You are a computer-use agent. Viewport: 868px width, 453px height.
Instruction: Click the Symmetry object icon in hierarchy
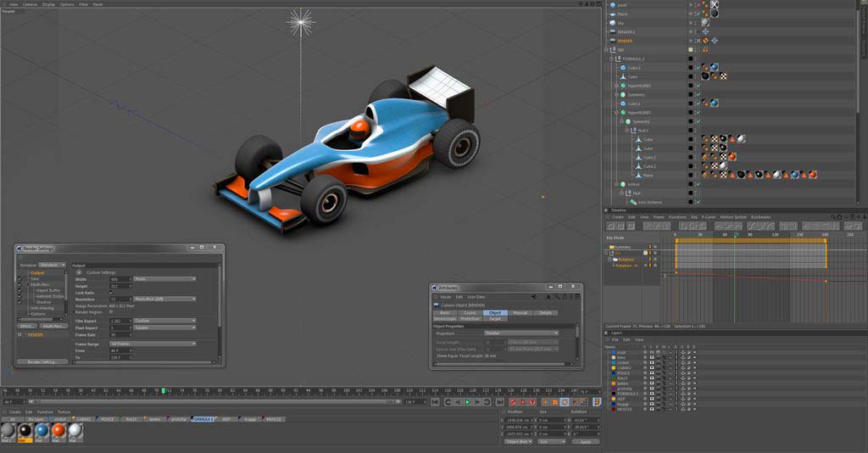(621, 95)
